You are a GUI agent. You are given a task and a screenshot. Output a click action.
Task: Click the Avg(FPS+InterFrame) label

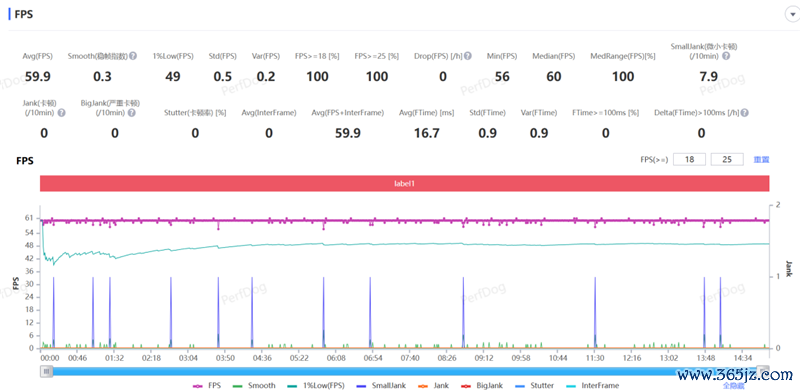[347, 113]
